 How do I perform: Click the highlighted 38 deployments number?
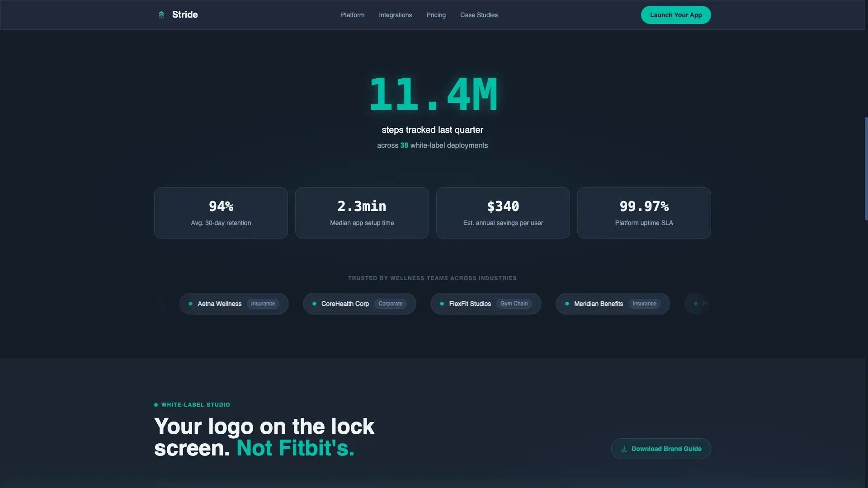point(404,145)
